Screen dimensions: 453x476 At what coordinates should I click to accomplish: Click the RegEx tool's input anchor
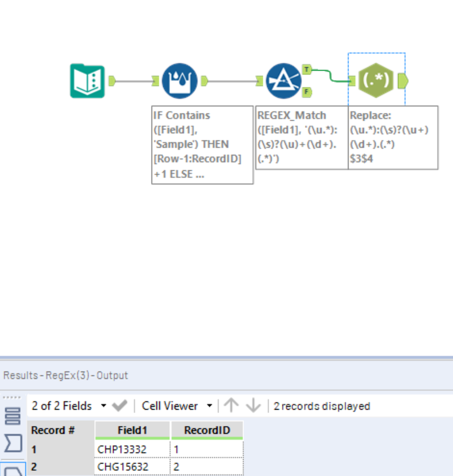click(x=351, y=81)
